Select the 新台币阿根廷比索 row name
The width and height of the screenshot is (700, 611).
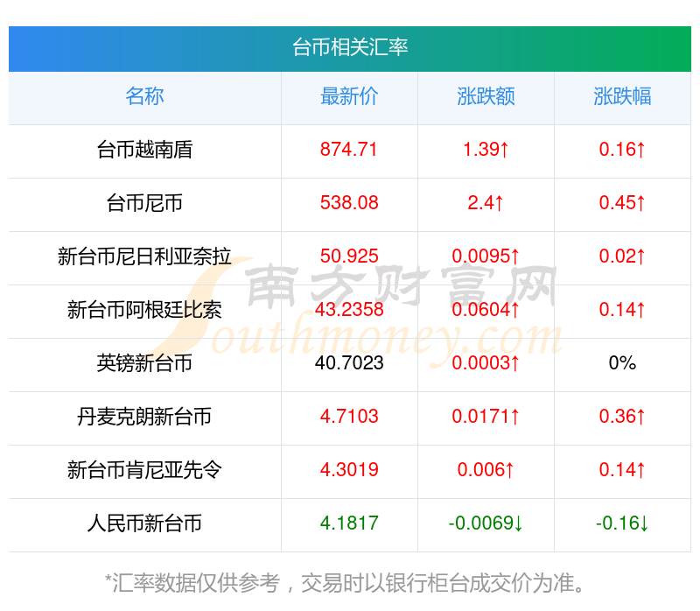coord(144,310)
